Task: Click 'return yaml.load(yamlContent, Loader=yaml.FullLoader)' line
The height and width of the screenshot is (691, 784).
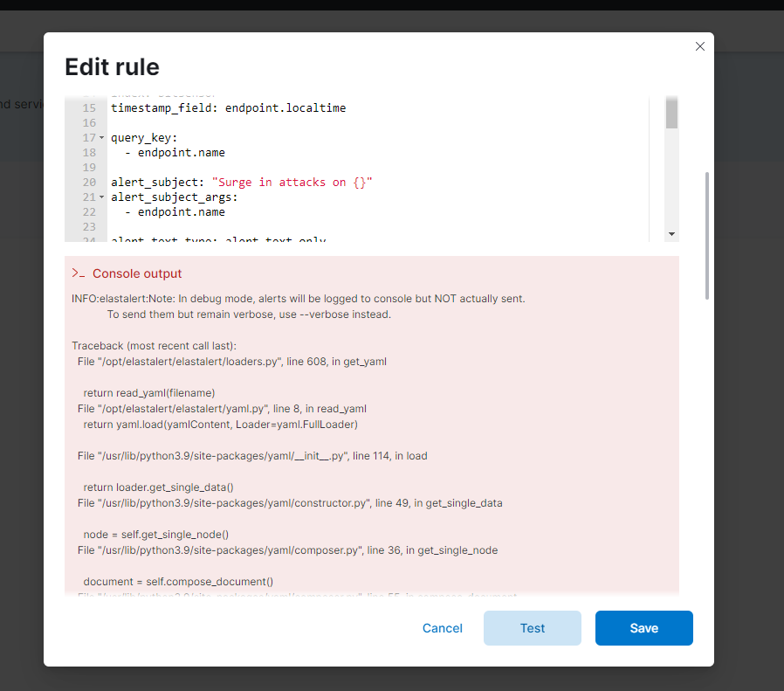Action: pos(221,425)
